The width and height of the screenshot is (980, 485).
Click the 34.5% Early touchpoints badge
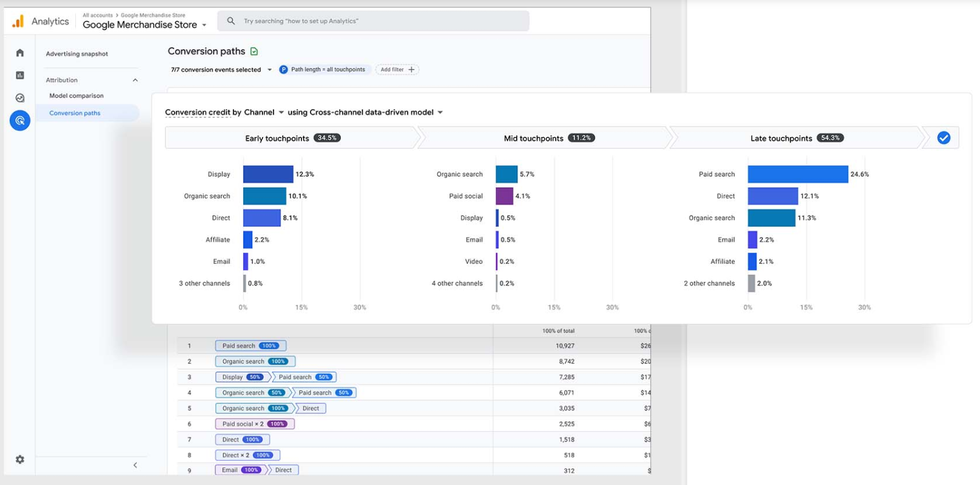[327, 138]
